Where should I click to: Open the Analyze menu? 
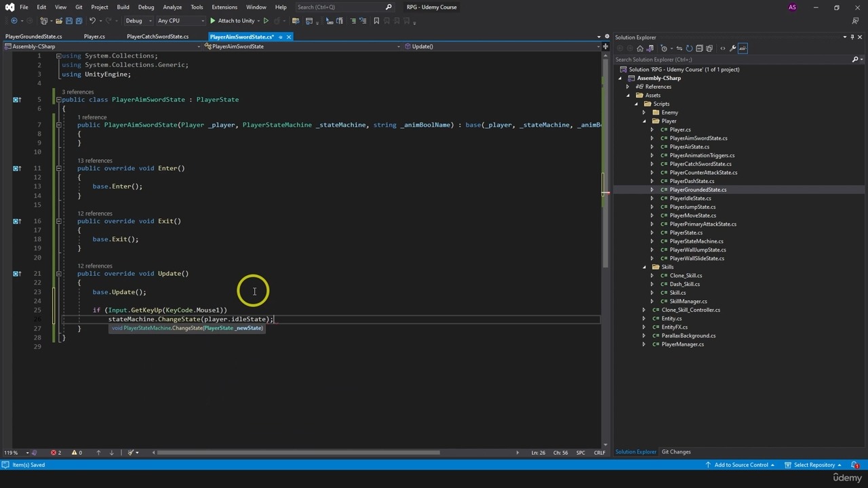[172, 7]
